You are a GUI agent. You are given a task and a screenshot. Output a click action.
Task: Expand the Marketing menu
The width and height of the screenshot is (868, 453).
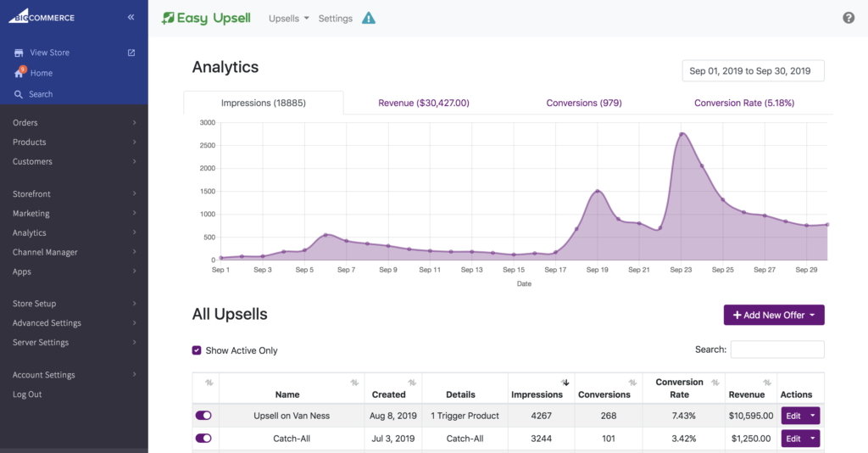(75, 213)
